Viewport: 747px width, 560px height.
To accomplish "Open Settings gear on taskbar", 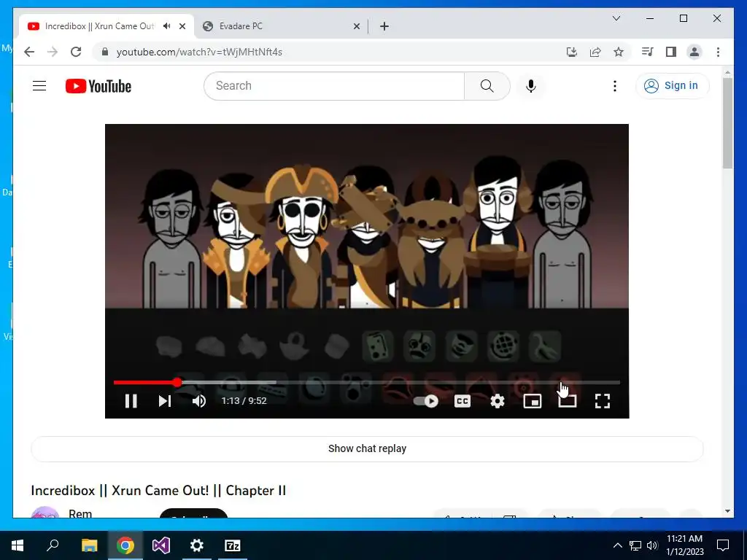I will pyautogui.click(x=197, y=545).
